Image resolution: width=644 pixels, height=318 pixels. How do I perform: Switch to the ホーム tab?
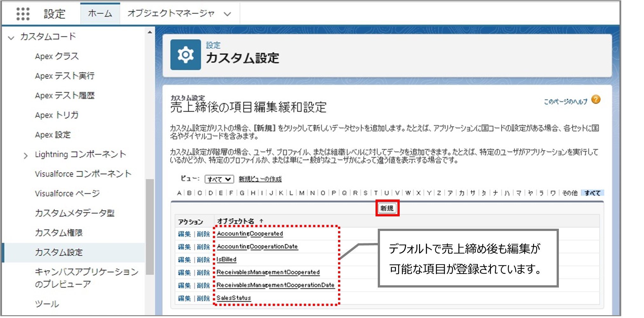coord(100,13)
